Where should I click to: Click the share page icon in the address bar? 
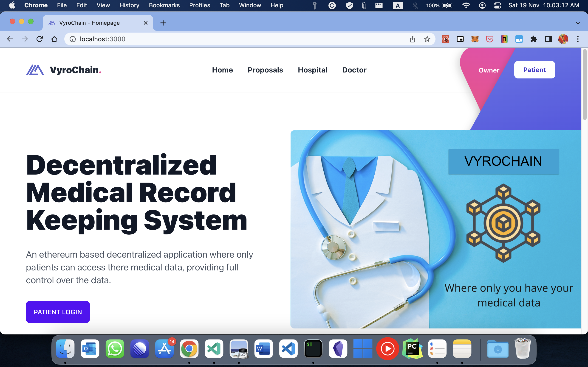tap(412, 39)
